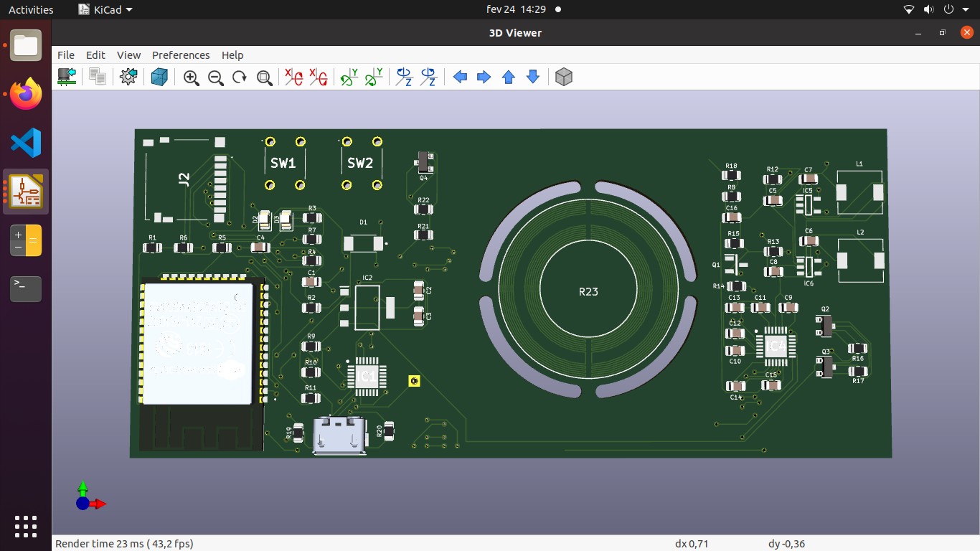Switch to KiCad in the dock
This screenshot has height=551, width=980.
pos(26,192)
